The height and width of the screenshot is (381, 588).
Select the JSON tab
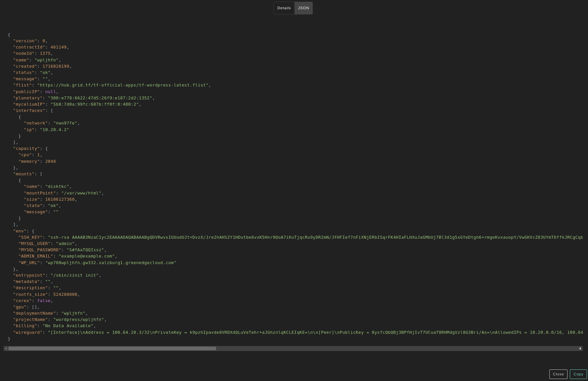(x=303, y=8)
